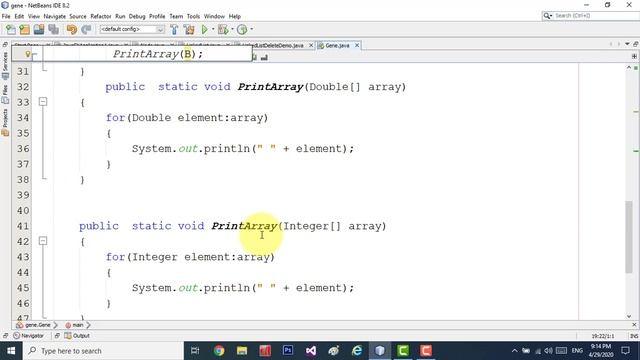Open the Run Project dropdown arrow
Screen dimensions: 640x360
(x=213, y=29)
